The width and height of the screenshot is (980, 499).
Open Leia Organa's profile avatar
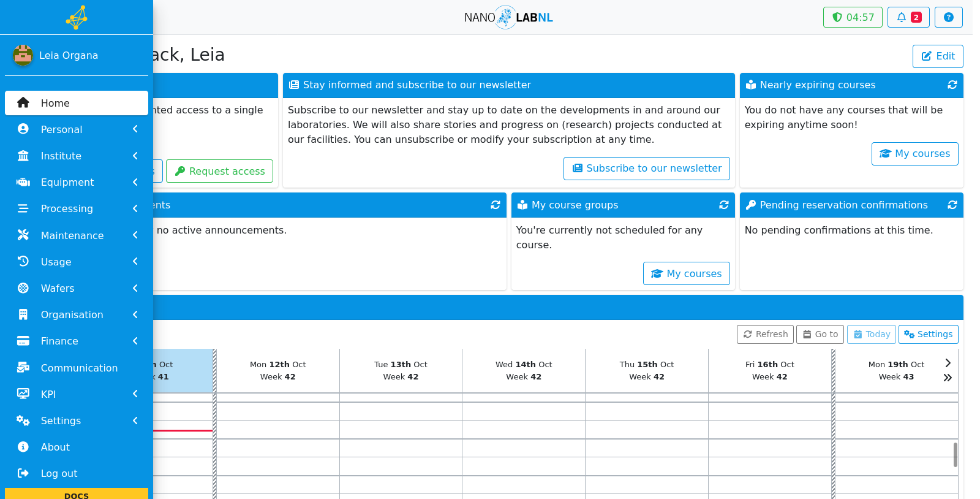[23, 55]
